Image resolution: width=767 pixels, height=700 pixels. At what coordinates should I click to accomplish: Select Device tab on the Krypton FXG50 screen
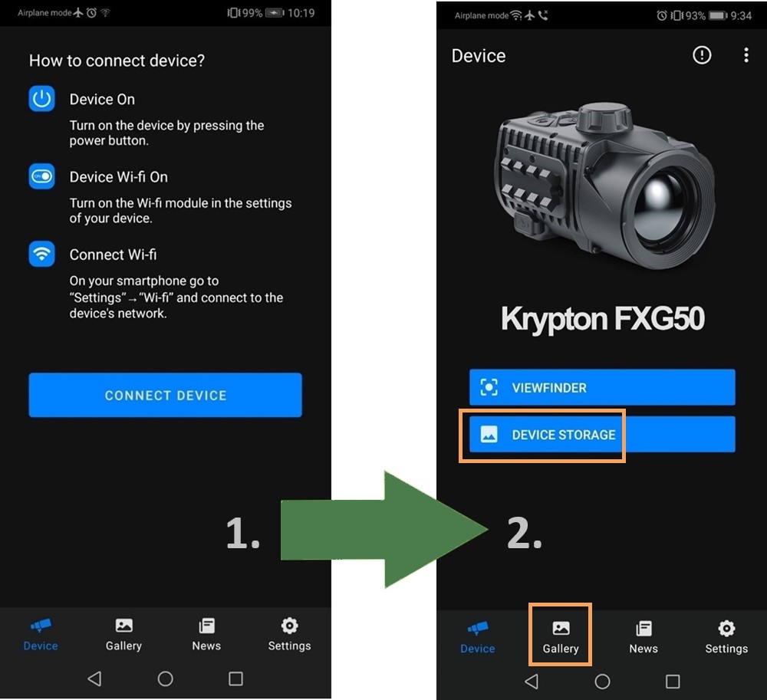point(477,637)
